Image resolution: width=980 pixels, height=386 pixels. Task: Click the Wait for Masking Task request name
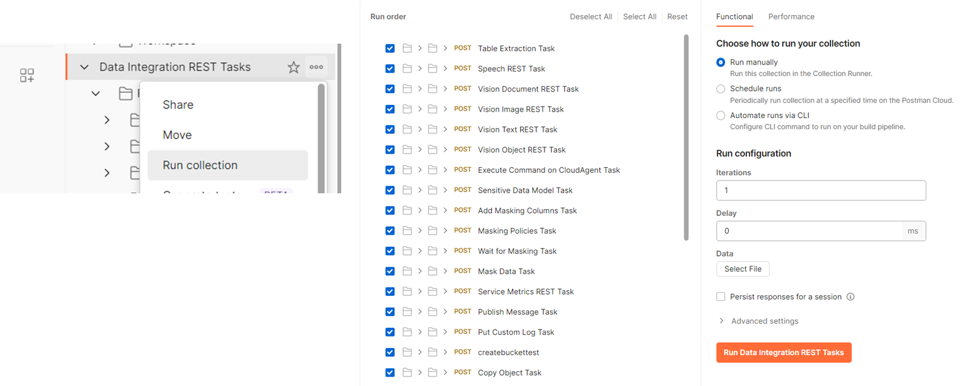tap(517, 251)
